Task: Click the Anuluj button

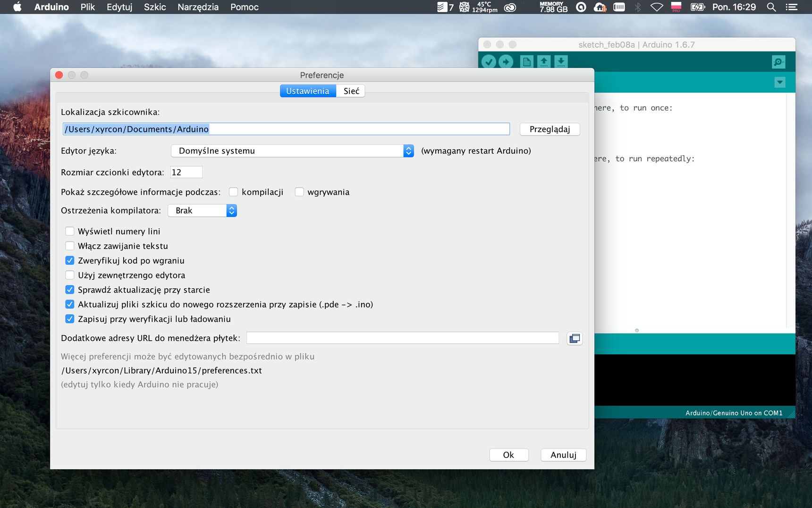Action: (563, 455)
